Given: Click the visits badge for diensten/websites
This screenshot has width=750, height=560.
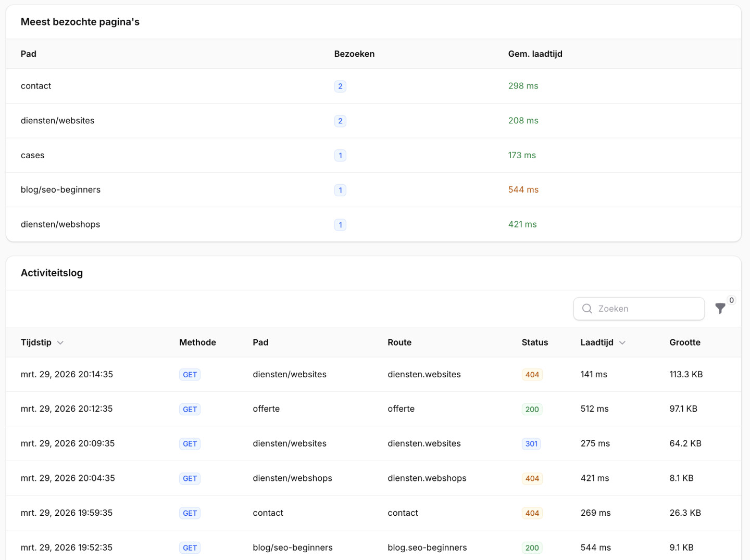Looking at the screenshot, I should pyautogui.click(x=340, y=121).
